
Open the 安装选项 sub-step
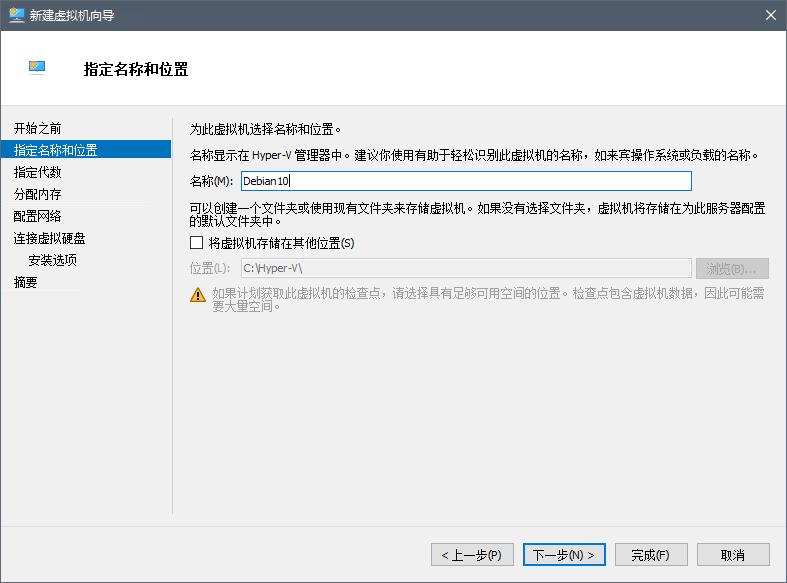[53, 260]
